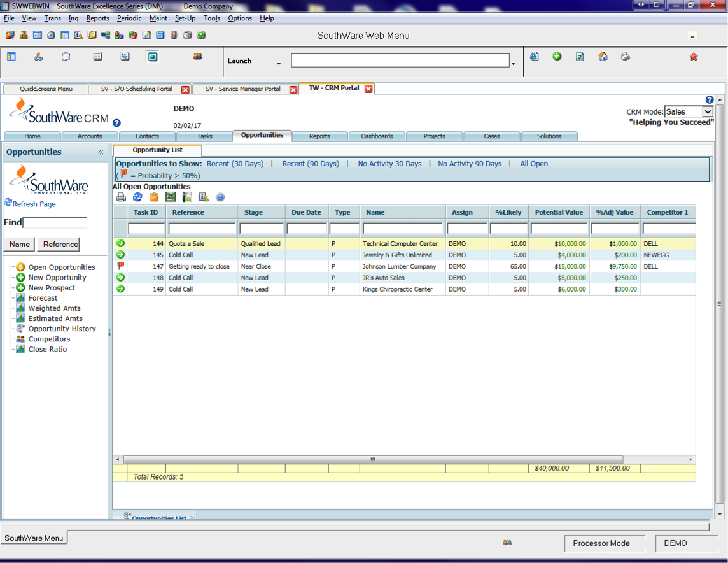Image resolution: width=728 pixels, height=563 pixels.
Task: Click the printer icon above opportunity grid
Action: pyautogui.click(x=121, y=197)
